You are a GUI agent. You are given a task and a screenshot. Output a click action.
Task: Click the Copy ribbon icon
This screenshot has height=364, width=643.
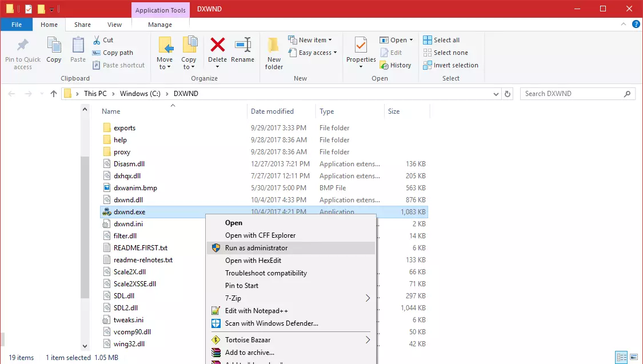(x=54, y=45)
